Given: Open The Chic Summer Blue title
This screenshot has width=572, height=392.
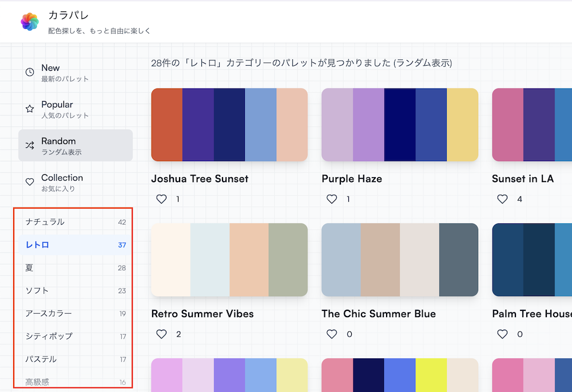Looking at the screenshot, I should pyautogui.click(x=379, y=314).
